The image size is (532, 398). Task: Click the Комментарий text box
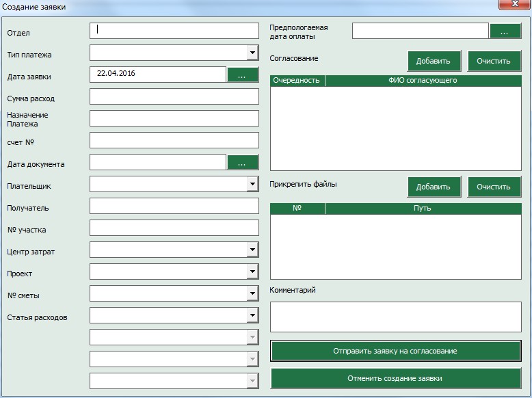[396, 317]
